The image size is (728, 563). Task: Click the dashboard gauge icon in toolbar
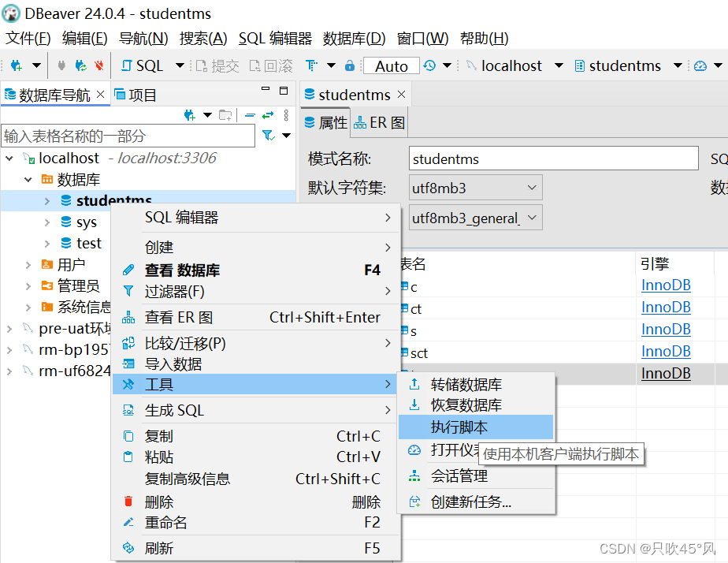[700, 65]
